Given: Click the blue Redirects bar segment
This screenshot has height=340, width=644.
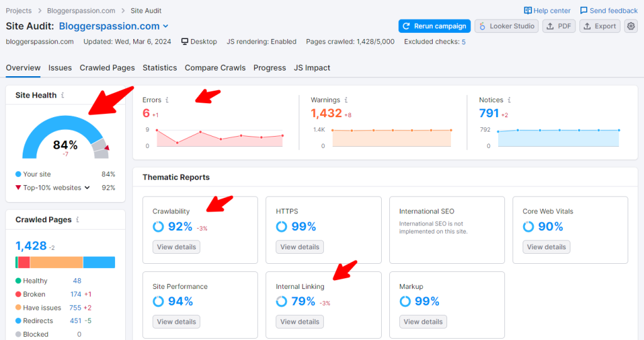Looking at the screenshot, I should (x=99, y=263).
